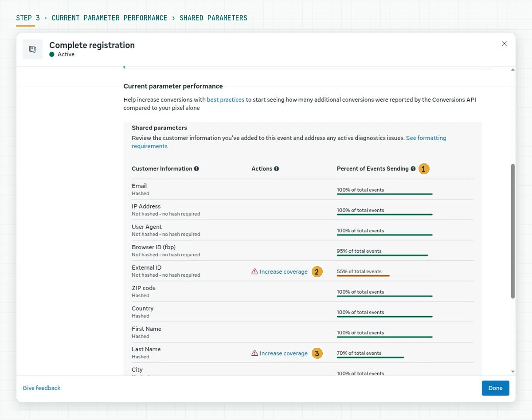Click the Last Name warning triangle icon
The width and height of the screenshot is (532, 420).
click(x=254, y=353)
